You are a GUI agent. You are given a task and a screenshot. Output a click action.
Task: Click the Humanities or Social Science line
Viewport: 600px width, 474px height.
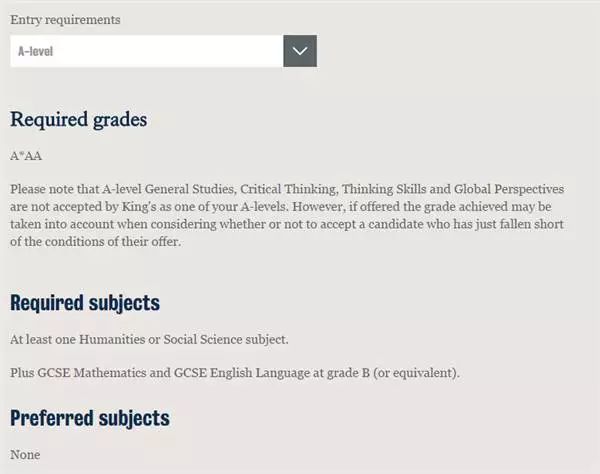click(149, 339)
